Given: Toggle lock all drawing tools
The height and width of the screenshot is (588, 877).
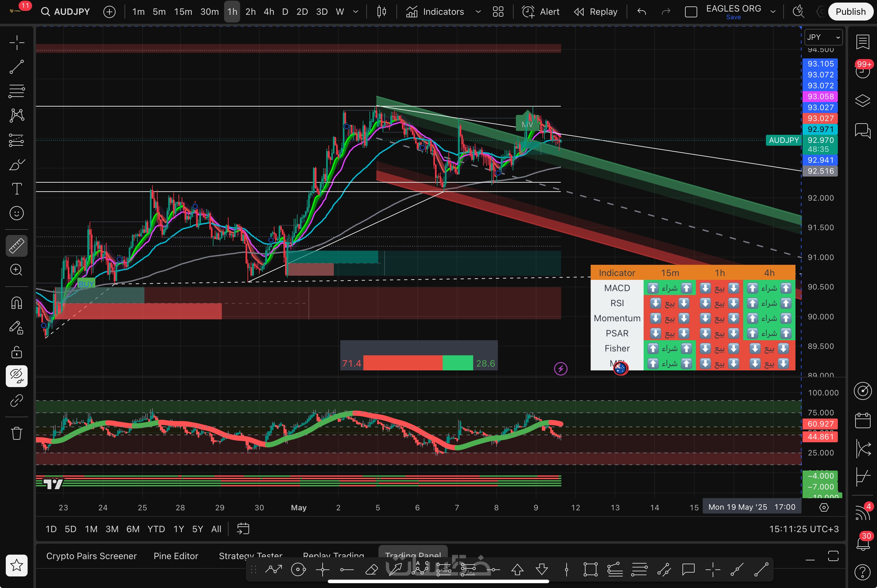Looking at the screenshot, I should (16, 352).
